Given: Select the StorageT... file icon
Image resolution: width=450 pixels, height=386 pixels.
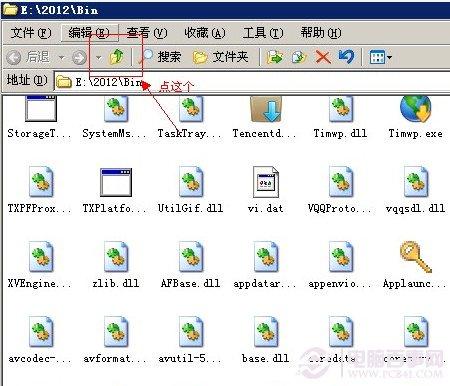Looking at the screenshot, I should pos(41,108).
